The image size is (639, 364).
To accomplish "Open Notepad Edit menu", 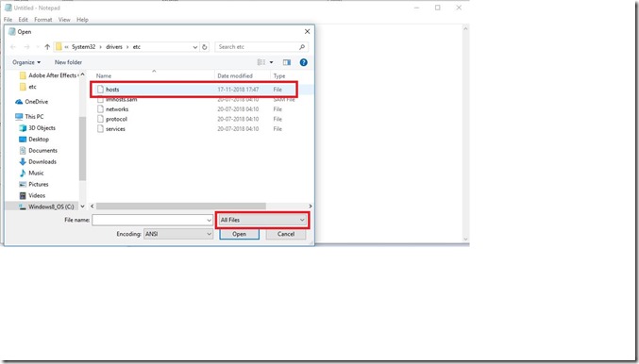I will [x=24, y=20].
